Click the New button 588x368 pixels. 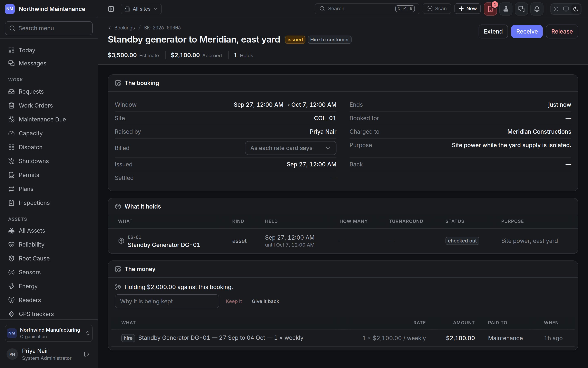click(468, 9)
